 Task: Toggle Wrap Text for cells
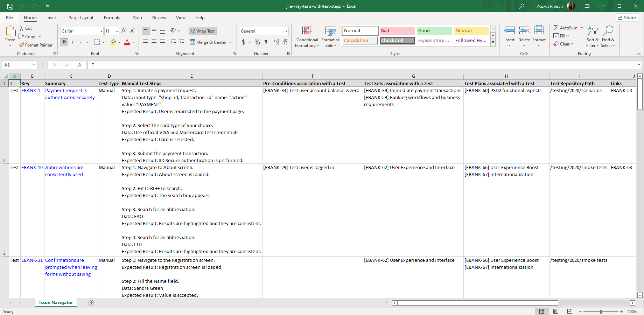click(x=203, y=31)
